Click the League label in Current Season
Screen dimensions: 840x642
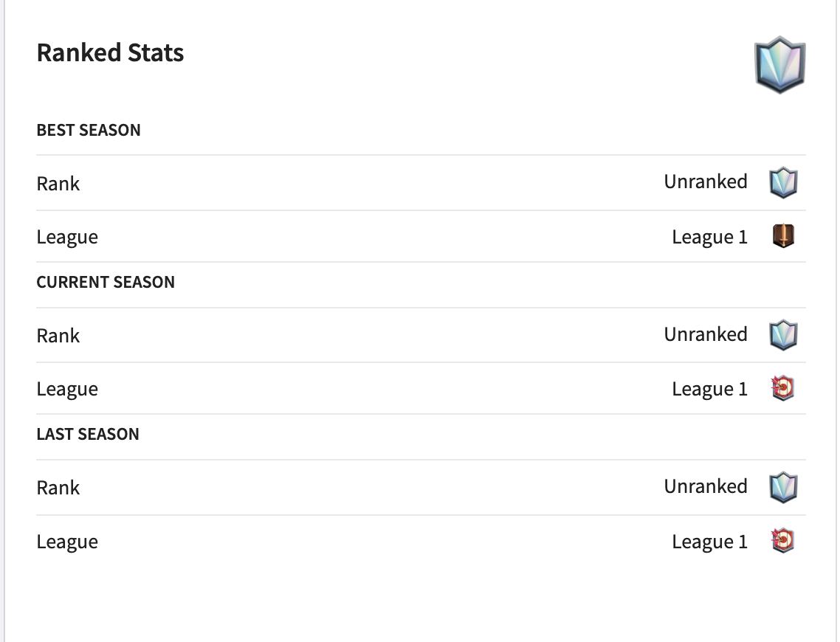(67, 390)
